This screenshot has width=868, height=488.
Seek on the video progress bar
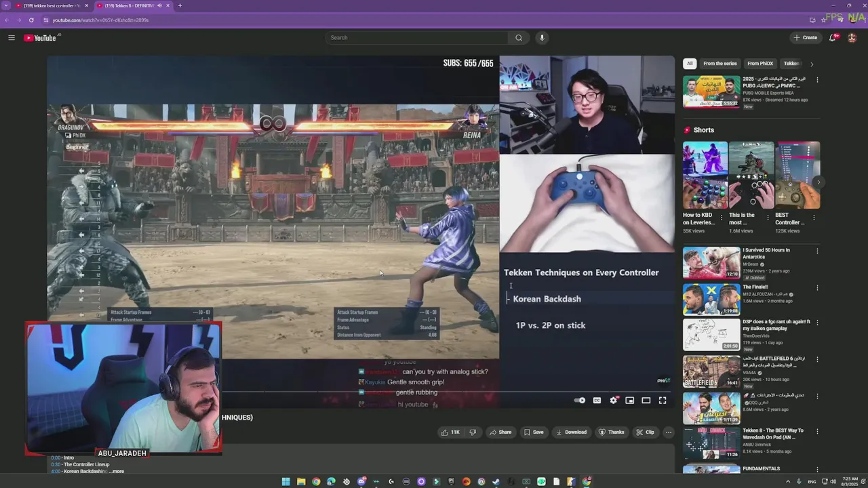point(446,392)
